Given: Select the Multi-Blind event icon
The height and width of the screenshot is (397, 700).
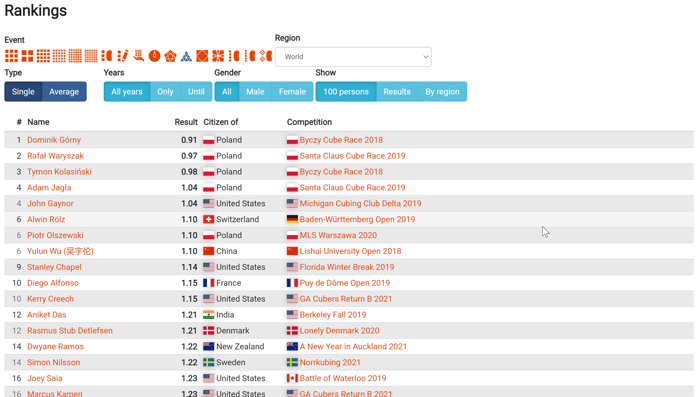Looking at the screenshot, I should point(266,56).
